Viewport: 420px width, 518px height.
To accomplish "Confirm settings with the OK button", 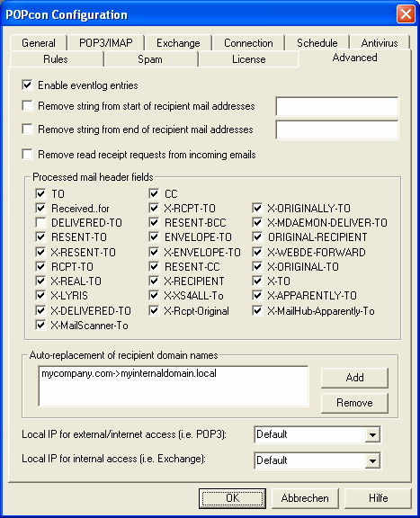I will pyautogui.click(x=232, y=498).
